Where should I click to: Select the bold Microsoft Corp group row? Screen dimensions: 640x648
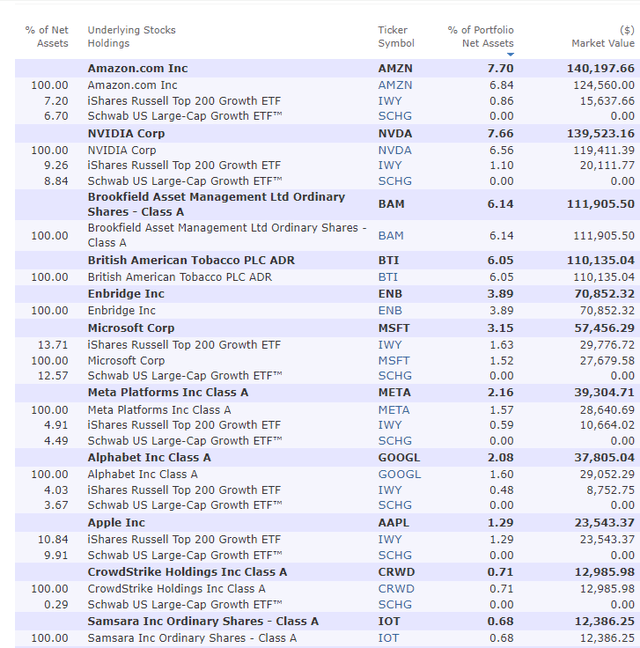click(130, 328)
